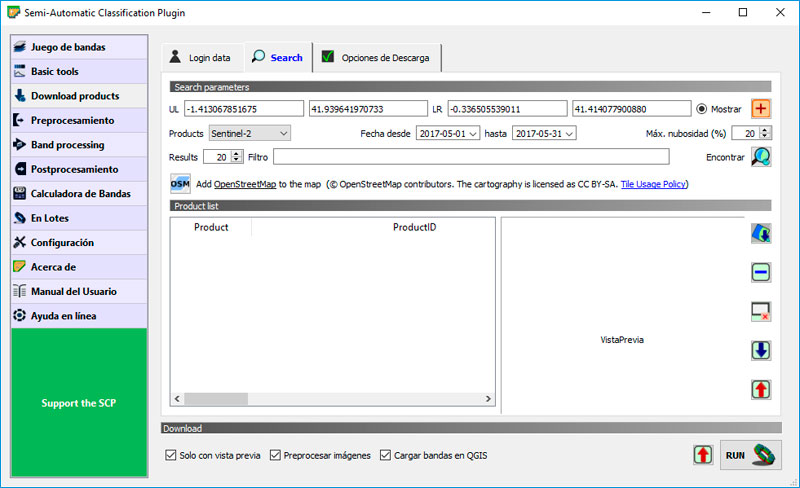
Task: Click the Ayuda en línea lifebuoy icon
Action: (x=19, y=315)
